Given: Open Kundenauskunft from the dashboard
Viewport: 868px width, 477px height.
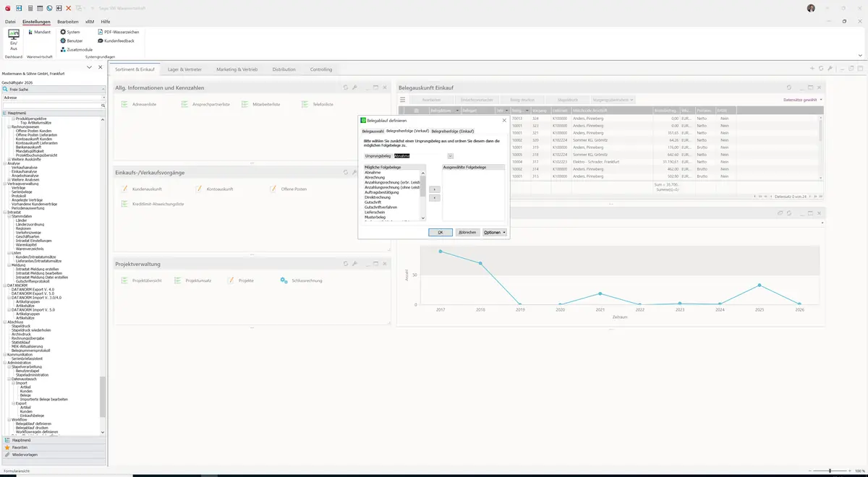Looking at the screenshot, I should tap(142, 189).
